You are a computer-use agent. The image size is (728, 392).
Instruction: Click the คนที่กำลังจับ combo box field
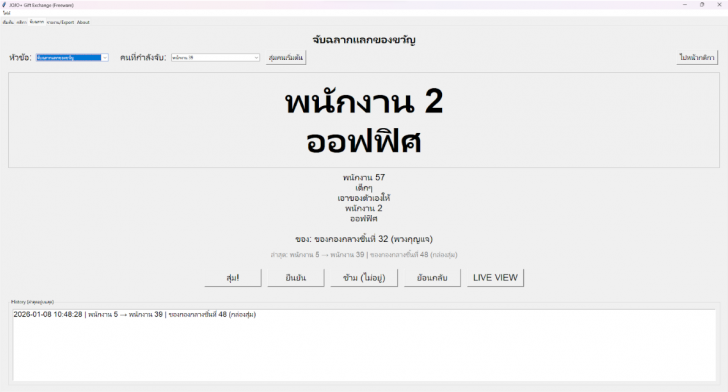click(215, 58)
